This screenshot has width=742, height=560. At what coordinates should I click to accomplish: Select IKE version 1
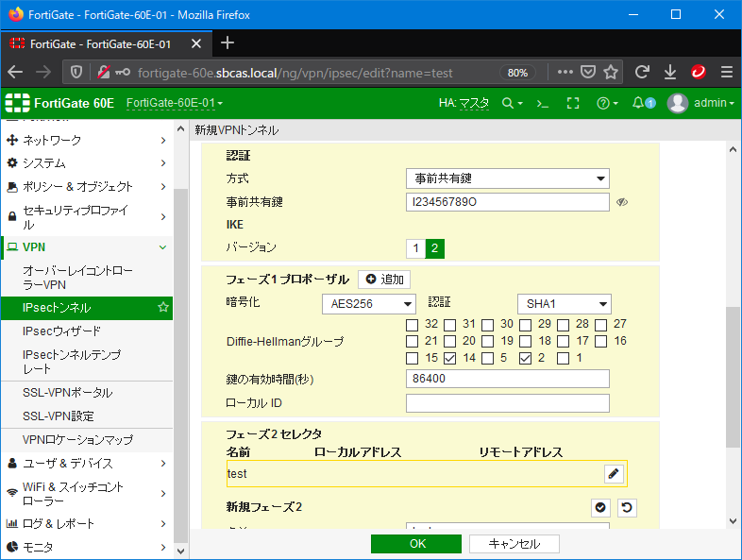[416, 248]
